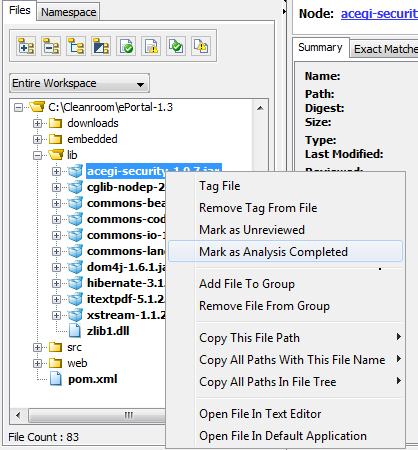This screenshot has width=418, height=450.
Task: Click the folder with dark overlay toolbar icon
Action: coord(101,46)
